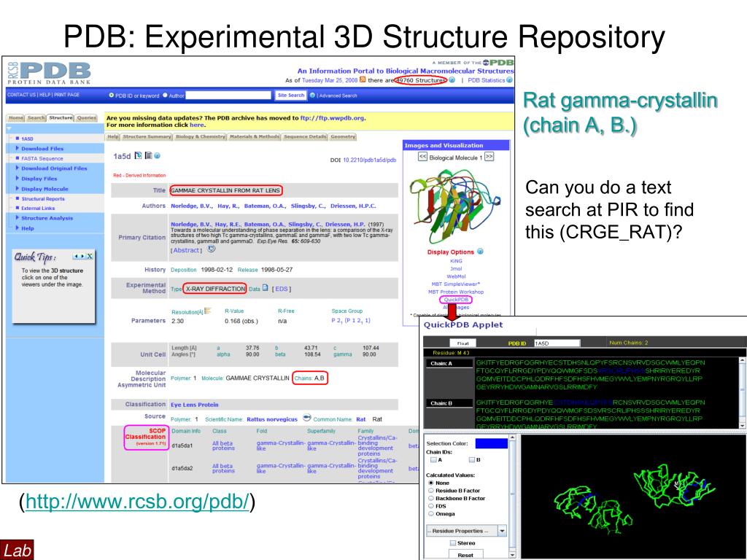Enable the Stereo checkbox

(452, 542)
